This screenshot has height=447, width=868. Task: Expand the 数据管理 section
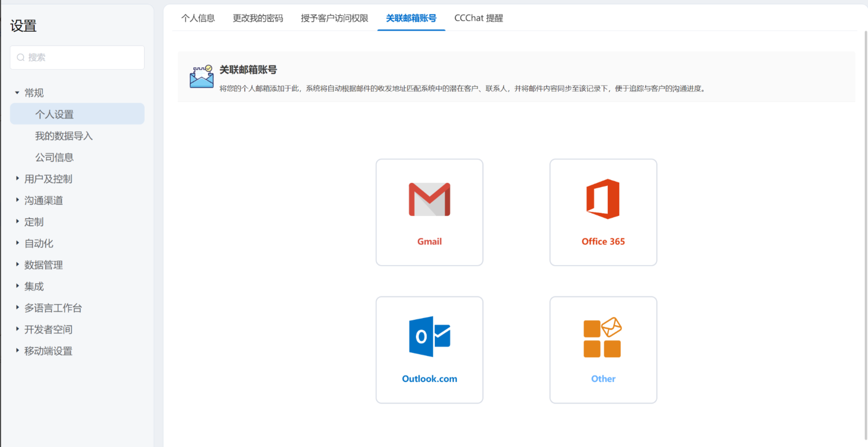(x=17, y=264)
